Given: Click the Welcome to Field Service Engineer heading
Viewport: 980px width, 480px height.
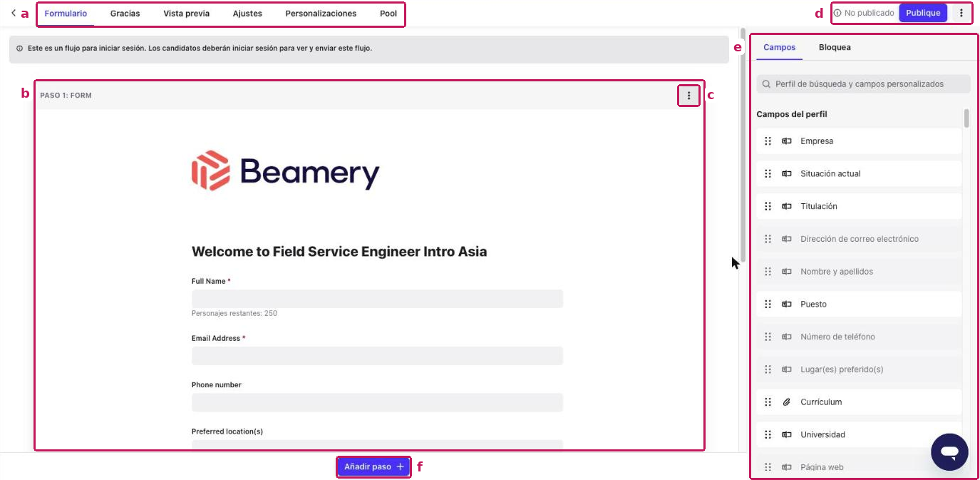Looking at the screenshot, I should point(339,252).
